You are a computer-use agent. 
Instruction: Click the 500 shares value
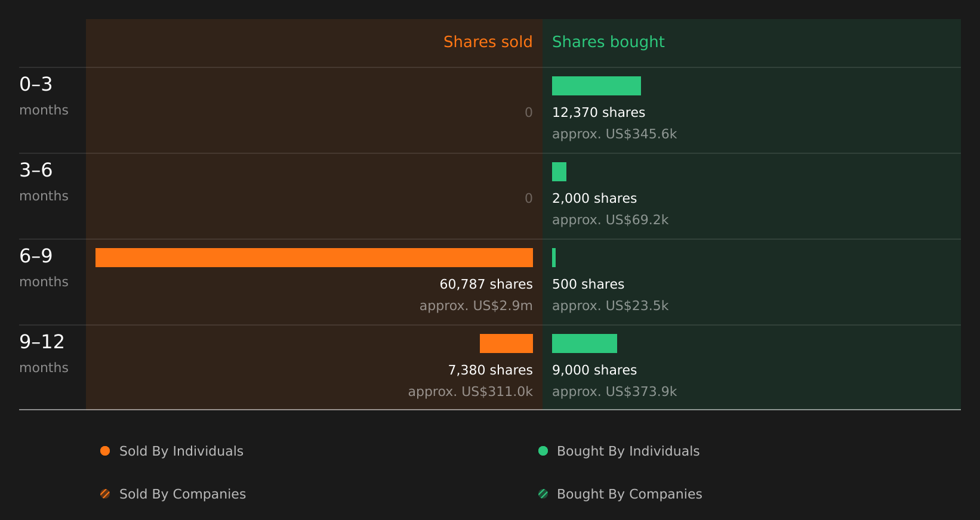pos(588,284)
